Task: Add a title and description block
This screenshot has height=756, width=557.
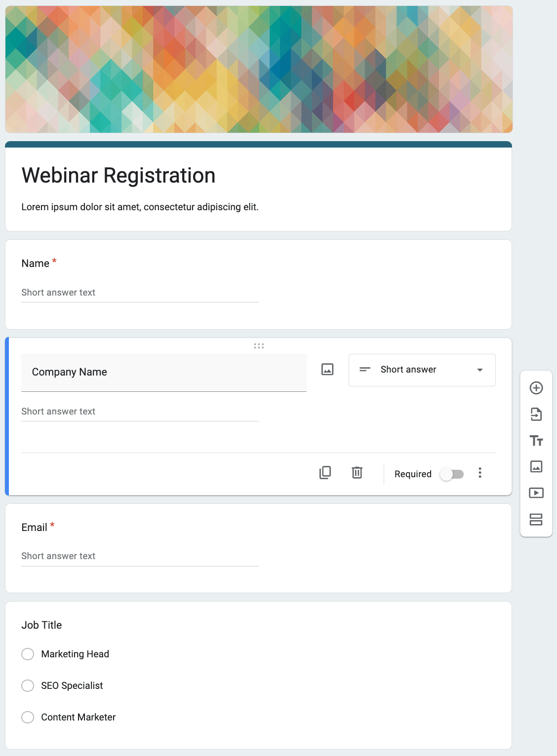Action: pyautogui.click(x=536, y=441)
